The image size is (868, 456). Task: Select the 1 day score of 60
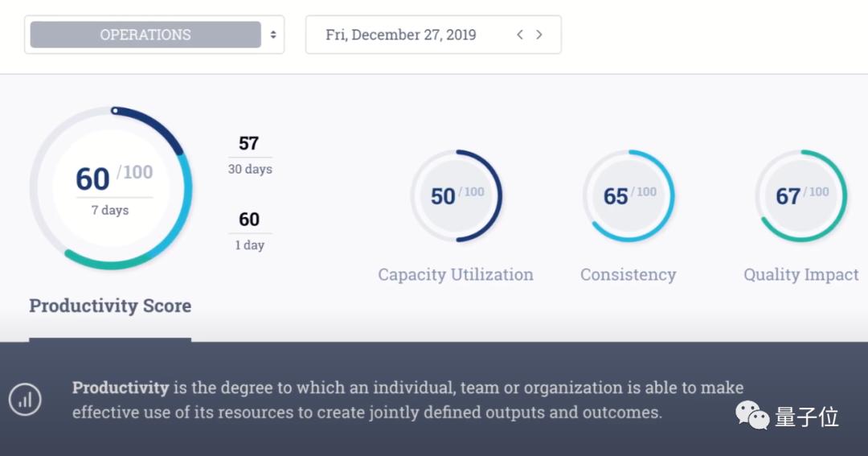pyautogui.click(x=249, y=229)
